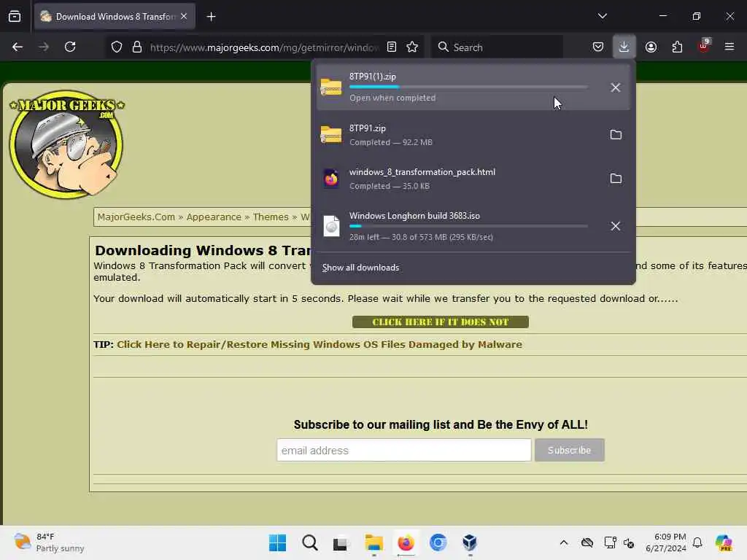Open the uBlock Origin extension icon
Image resolution: width=747 pixels, height=560 pixels.
coord(704,46)
